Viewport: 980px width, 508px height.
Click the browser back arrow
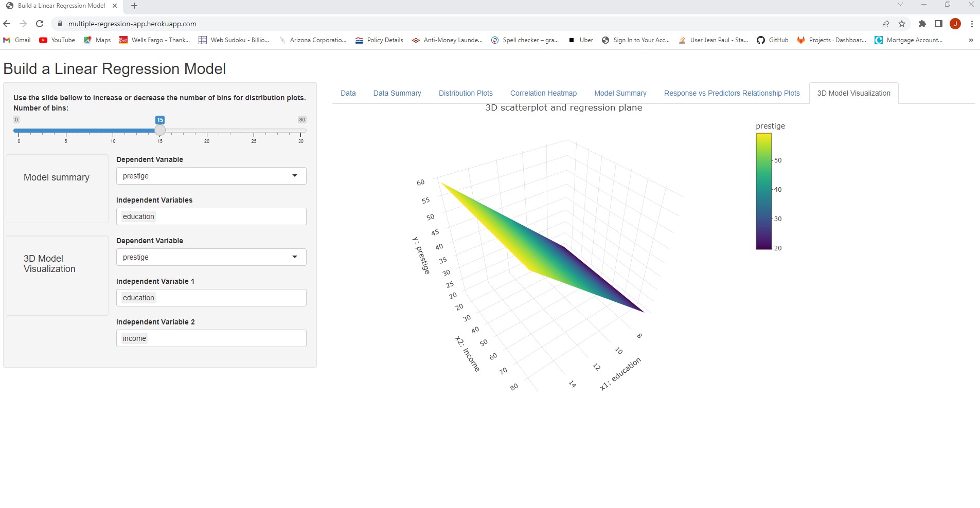[x=7, y=24]
